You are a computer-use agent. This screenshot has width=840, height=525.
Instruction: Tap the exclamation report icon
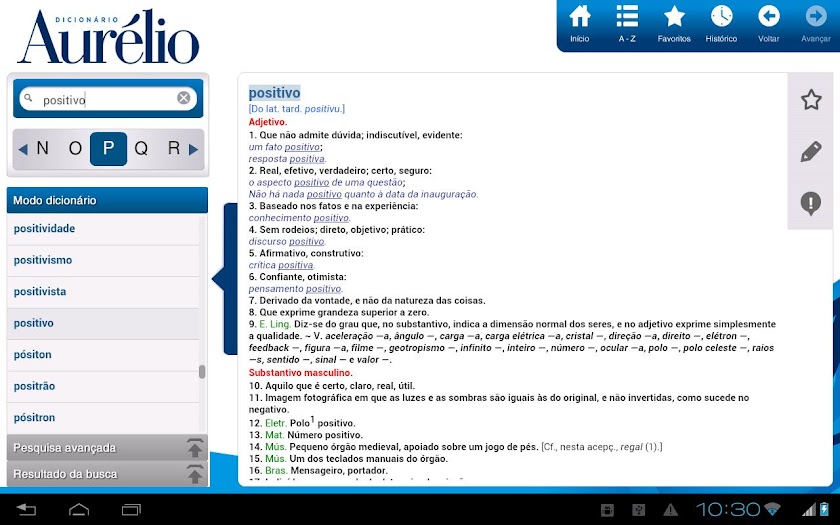tap(811, 204)
